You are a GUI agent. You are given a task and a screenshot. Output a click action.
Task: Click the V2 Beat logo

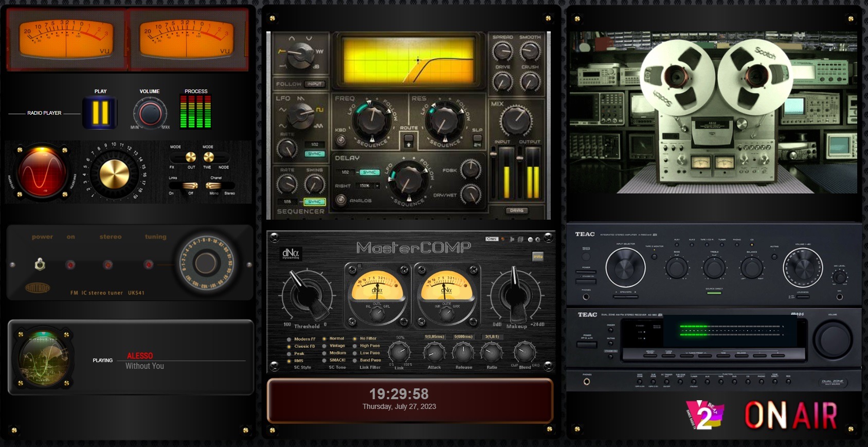[x=705, y=415]
